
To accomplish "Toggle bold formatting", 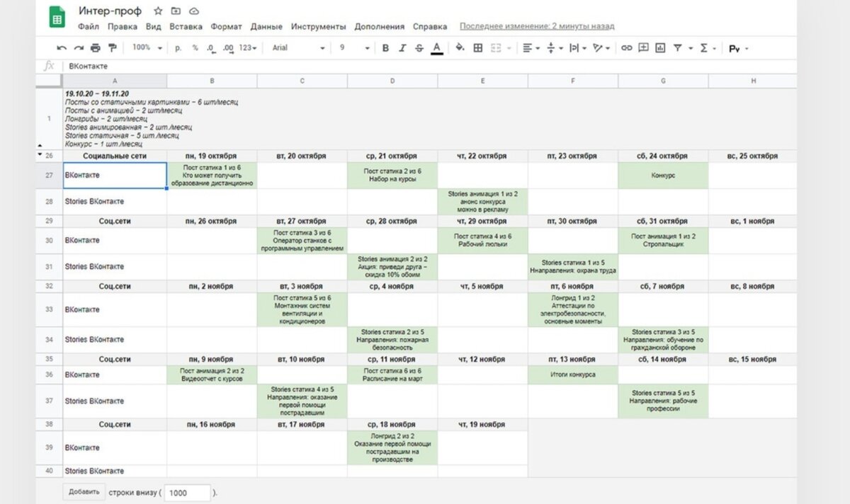I will tap(385, 48).
